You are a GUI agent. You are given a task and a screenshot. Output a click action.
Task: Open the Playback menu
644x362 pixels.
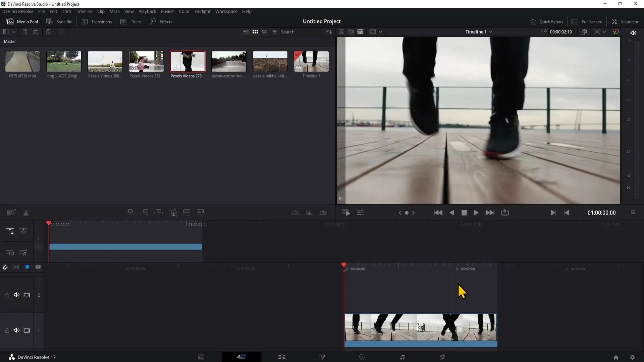click(148, 11)
